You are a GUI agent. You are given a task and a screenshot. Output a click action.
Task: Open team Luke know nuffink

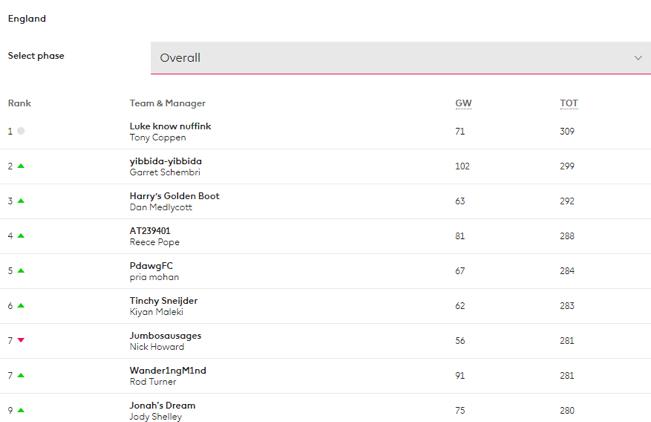(170, 126)
